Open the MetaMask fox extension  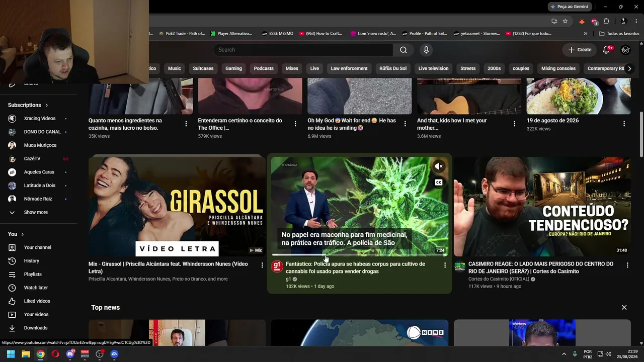click(582, 21)
